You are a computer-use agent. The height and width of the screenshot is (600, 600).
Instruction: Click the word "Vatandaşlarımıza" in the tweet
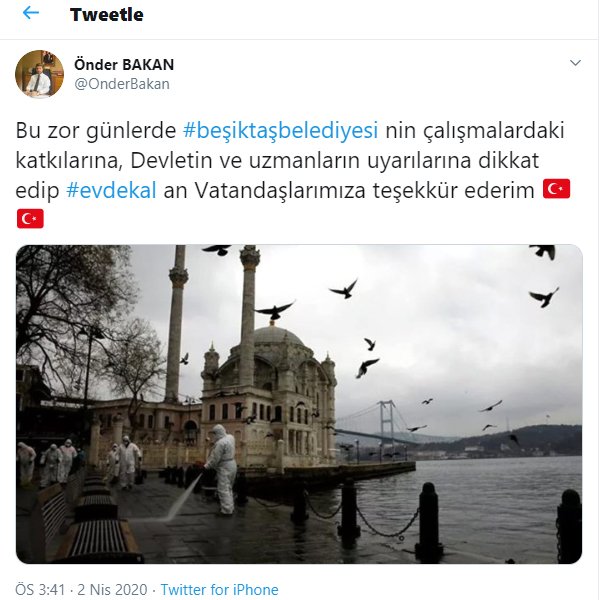[280, 190]
